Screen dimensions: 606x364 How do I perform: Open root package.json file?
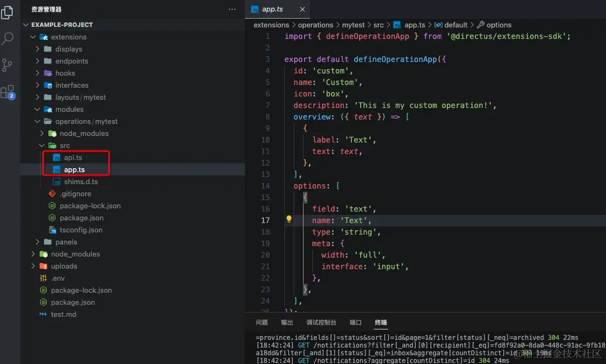pos(72,302)
